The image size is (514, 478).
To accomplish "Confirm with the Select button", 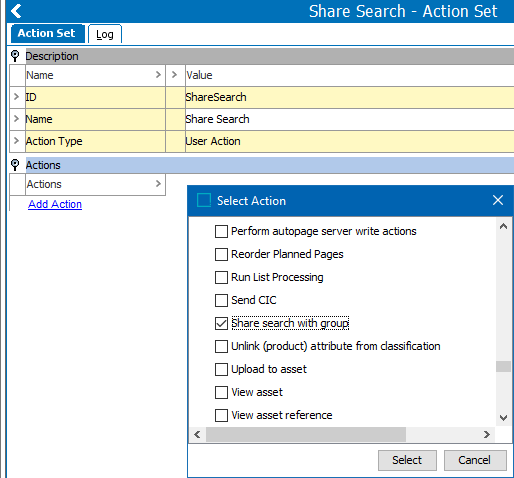I will tap(407, 460).
